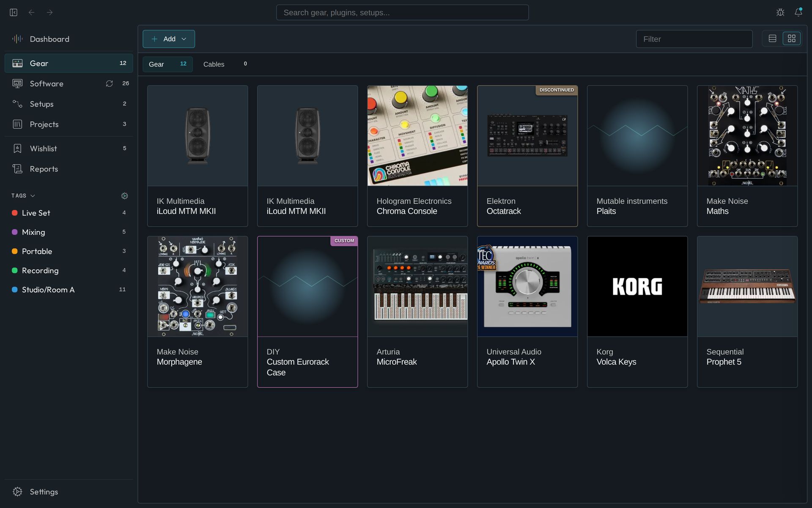This screenshot has width=812, height=508.
Task: Open the Chroma Console gear card
Action: click(417, 156)
